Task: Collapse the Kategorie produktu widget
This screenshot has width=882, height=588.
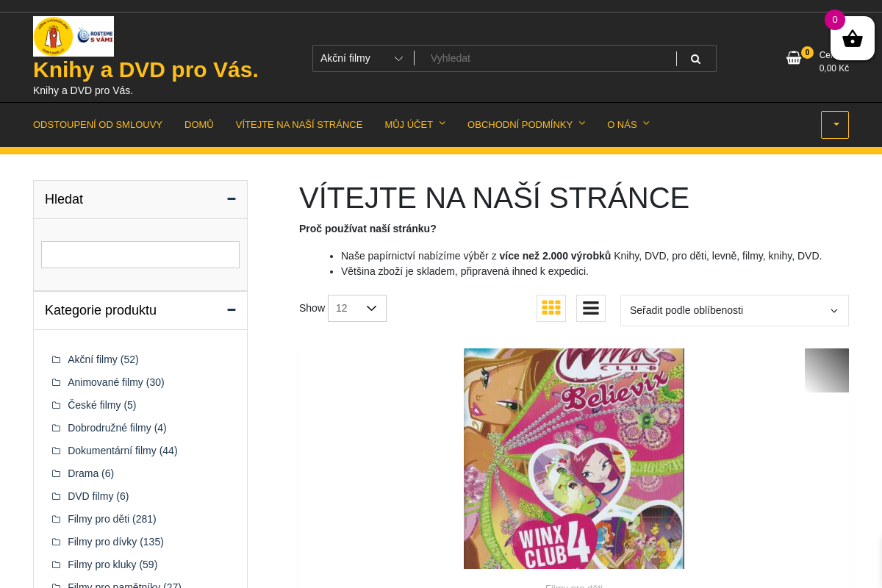Action: coord(232,310)
